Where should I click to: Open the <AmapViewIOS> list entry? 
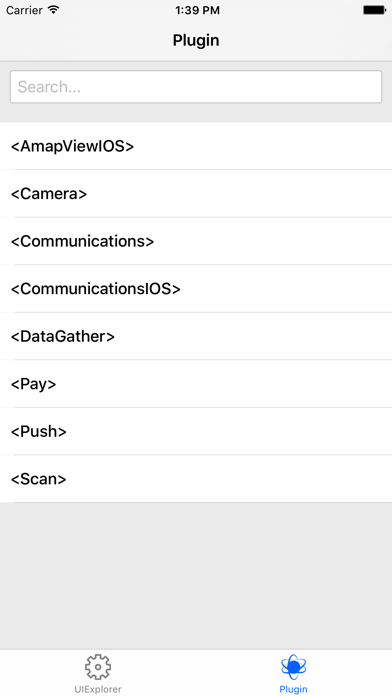coord(196,146)
